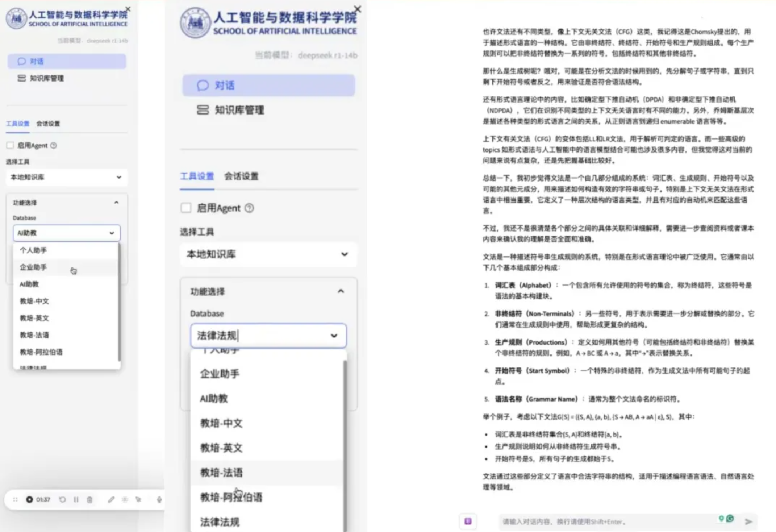This screenshot has height=532, width=776.
Task: Click the chevron arrow of 法律法规 combo box
Action: [x=334, y=336]
